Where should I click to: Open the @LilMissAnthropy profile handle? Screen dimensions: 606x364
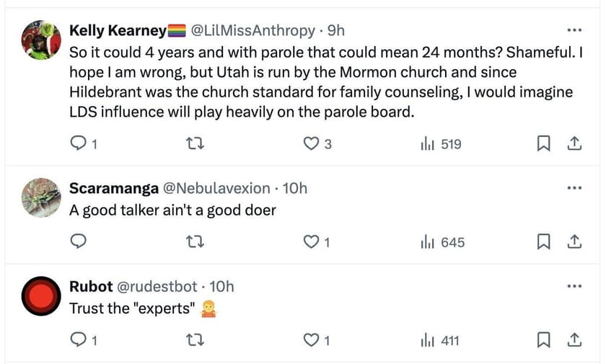(x=252, y=30)
